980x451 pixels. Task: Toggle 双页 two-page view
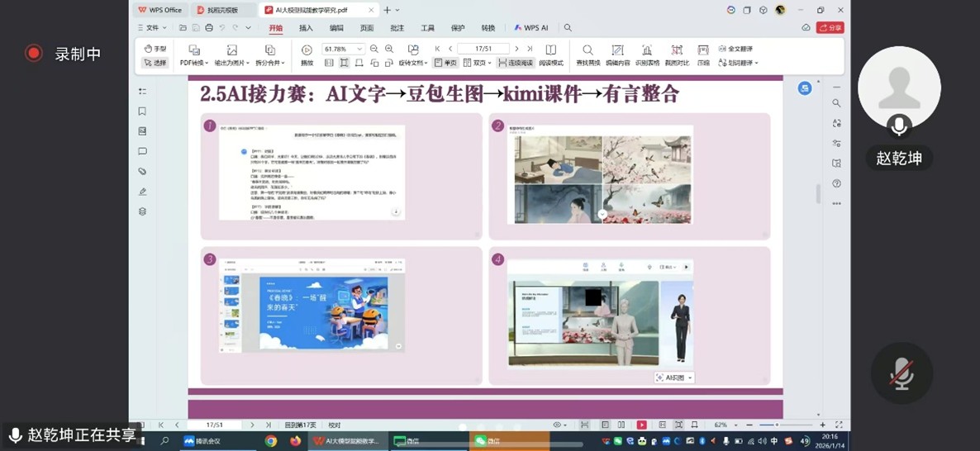coord(478,63)
